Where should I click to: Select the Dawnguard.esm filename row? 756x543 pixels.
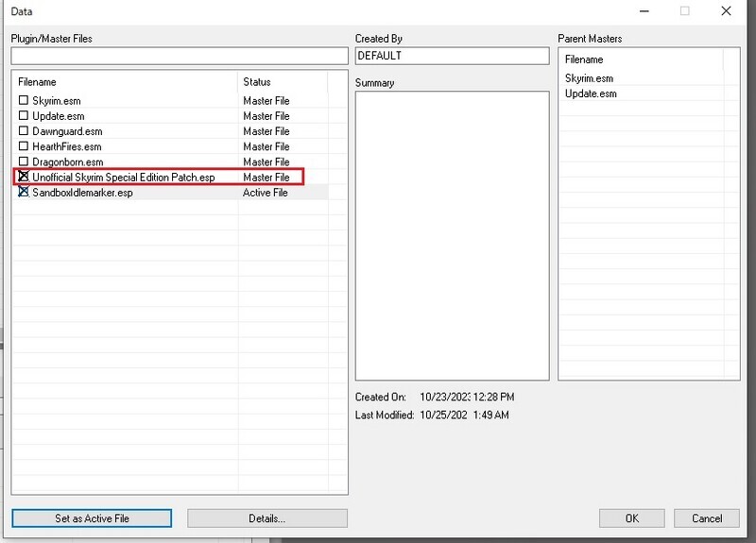pyautogui.click(x=67, y=131)
